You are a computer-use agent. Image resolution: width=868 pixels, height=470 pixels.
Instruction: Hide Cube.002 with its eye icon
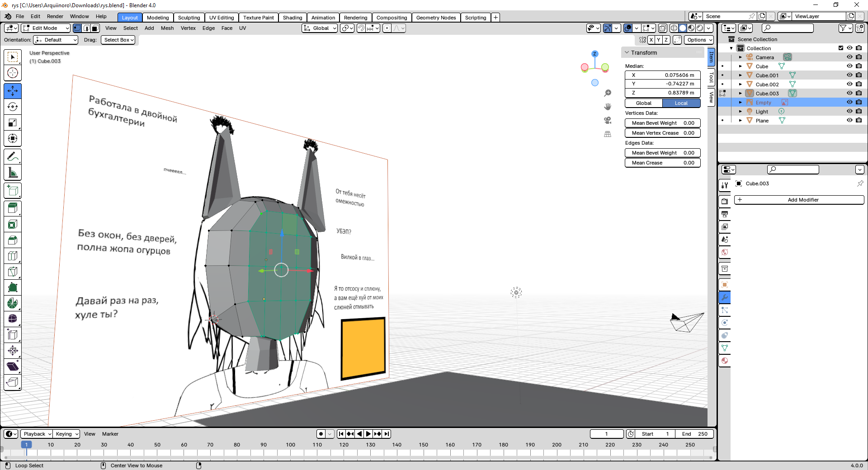pos(849,84)
